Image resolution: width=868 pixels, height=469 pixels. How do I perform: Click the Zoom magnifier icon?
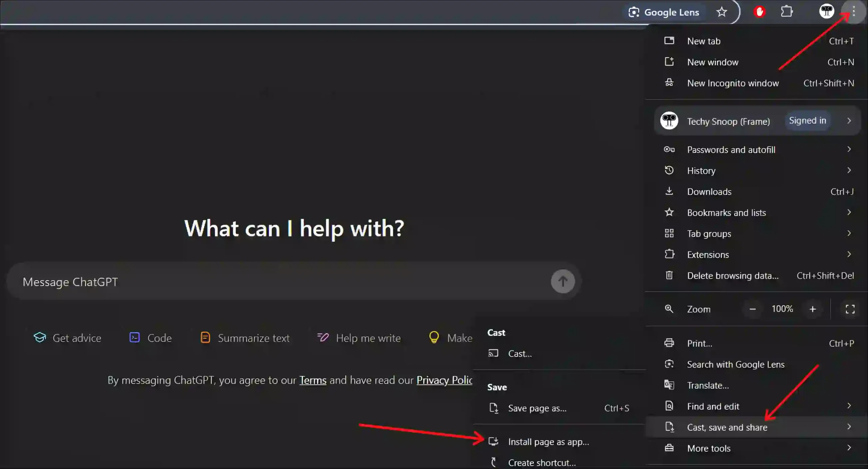tap(669, 309)
